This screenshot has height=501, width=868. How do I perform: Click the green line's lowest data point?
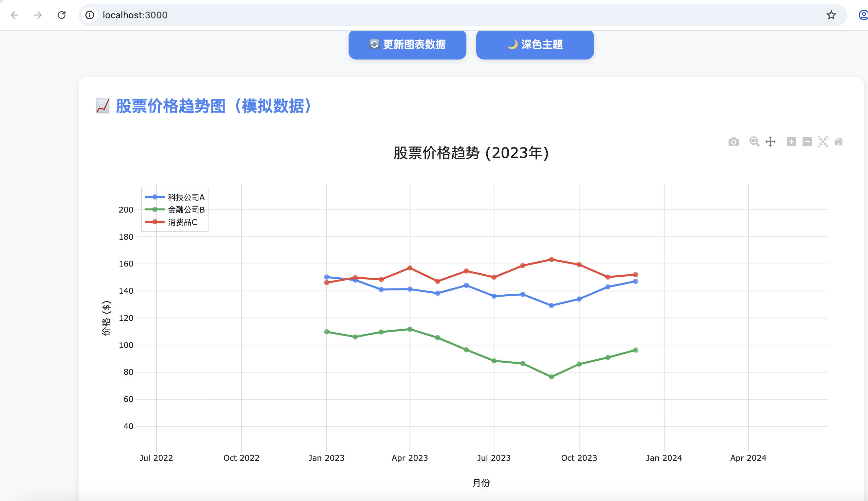[x=551, y=377]
